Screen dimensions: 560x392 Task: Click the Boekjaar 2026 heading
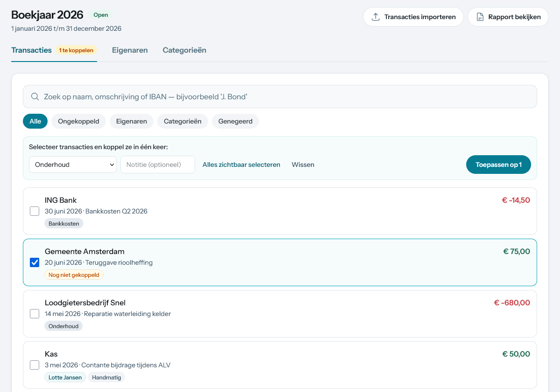pyautogui.click(x=47, y=15)
